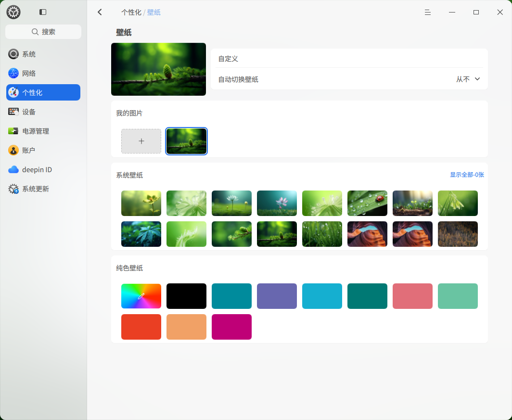Viewport: 512px width, 420px height.
Task: Open 网络 settings in sidebar
Action: [x=43, y=73]
